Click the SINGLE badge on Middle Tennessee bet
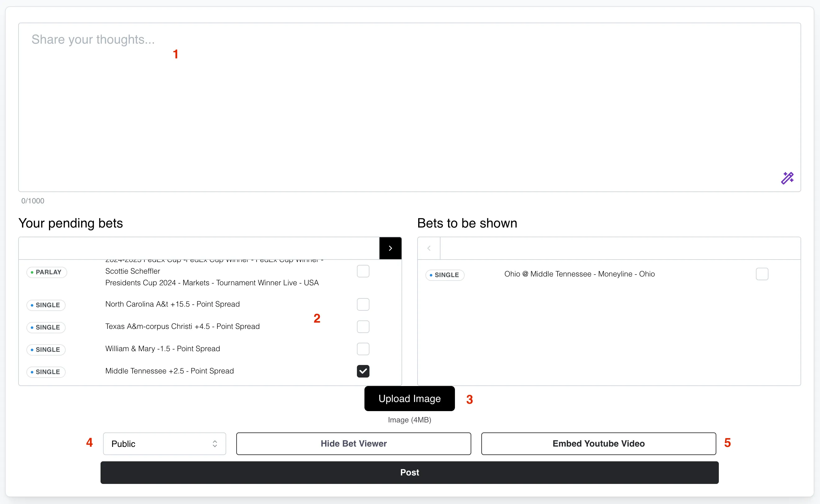Screen dimensions: 820x504 (46, 372)
